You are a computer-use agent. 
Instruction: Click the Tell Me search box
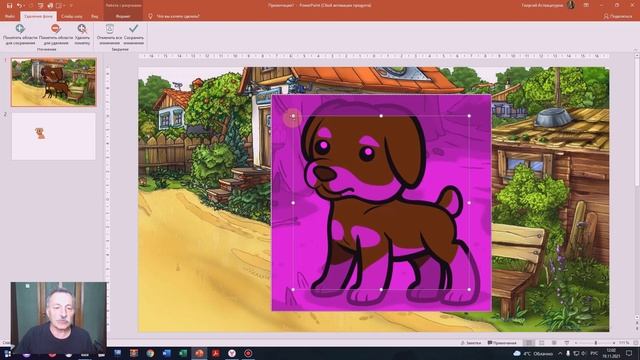[178, 16]
